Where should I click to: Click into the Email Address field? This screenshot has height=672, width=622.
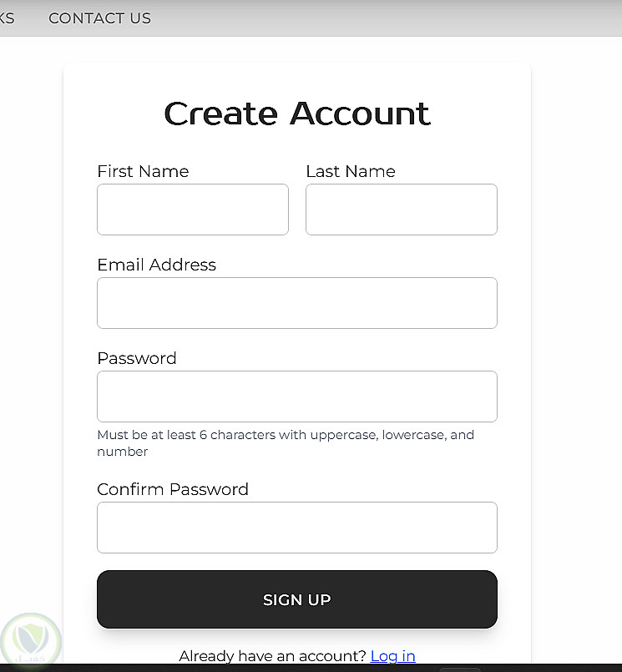[297, 303]
